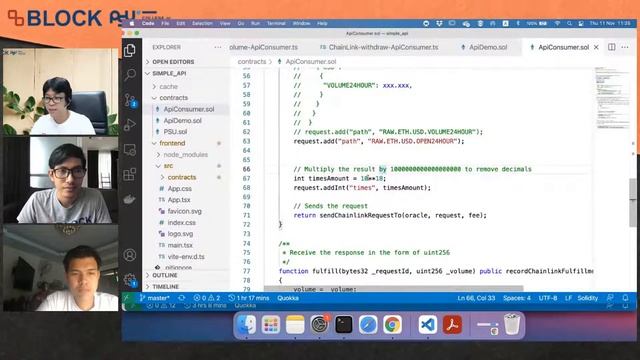Open ApiConsumer.sol in file tree
The height and width of the screenshot is (360, 640).
click(x=189, y=109)
